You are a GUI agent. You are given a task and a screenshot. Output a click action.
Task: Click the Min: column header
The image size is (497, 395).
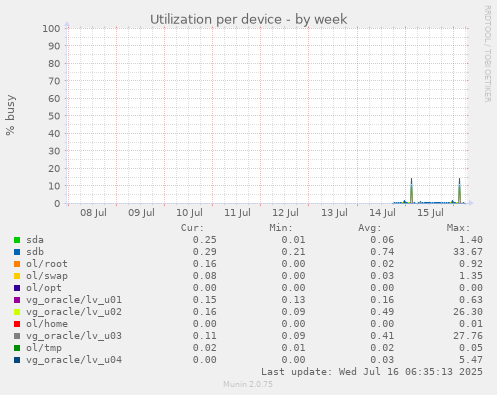tap(281, 228)
